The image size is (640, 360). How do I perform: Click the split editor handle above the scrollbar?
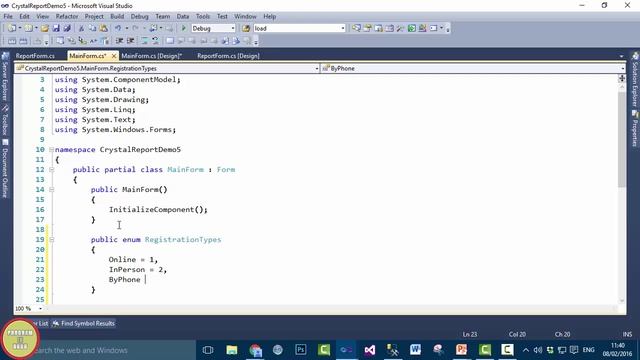click(622, 78)
